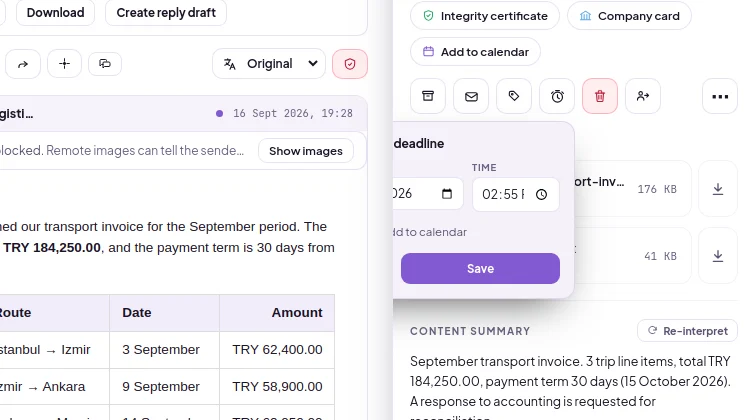756x420 pixels.
Task: Click the deadline time input field
Action: click(515, 194)
